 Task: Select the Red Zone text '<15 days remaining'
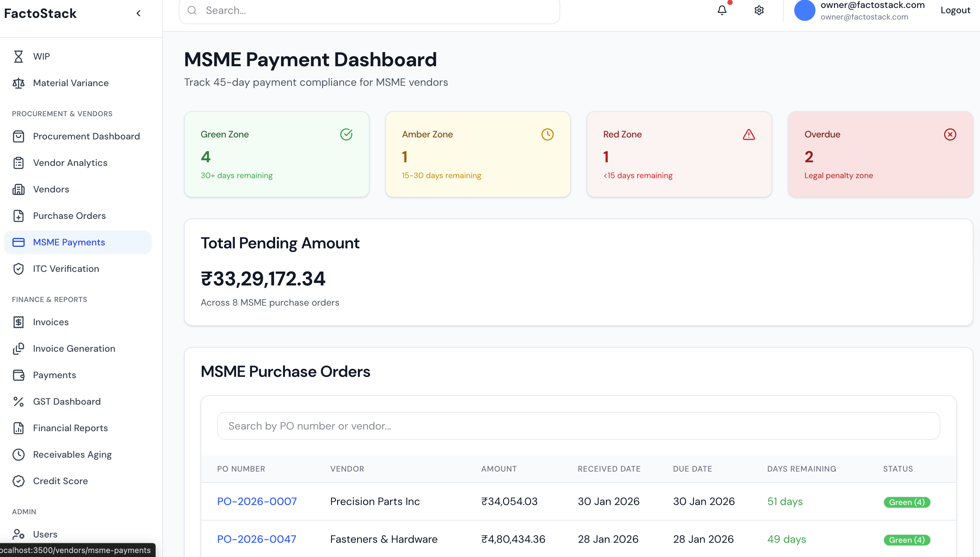point(638,175)
